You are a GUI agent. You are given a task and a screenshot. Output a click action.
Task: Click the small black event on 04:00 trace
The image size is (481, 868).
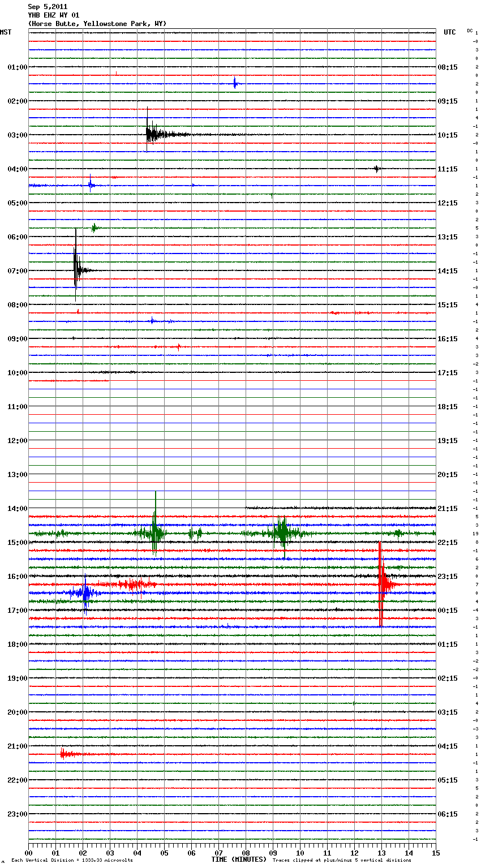point(377,168)
